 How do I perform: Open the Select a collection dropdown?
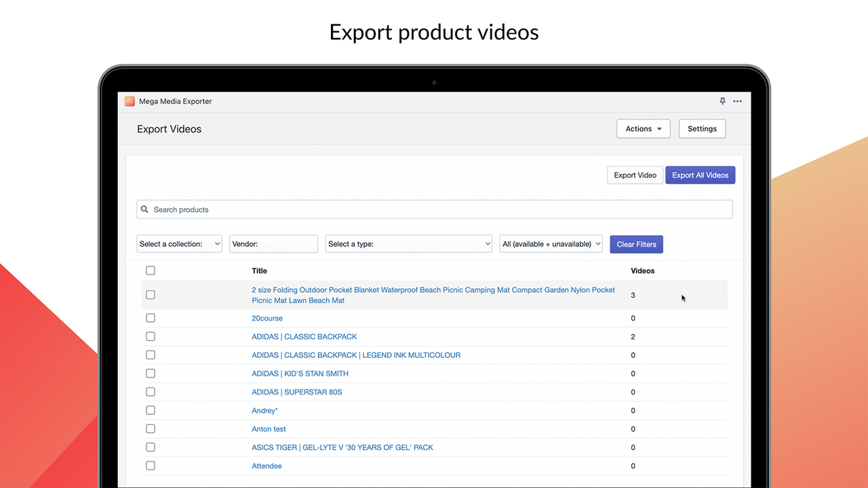[x=179, y=243]
